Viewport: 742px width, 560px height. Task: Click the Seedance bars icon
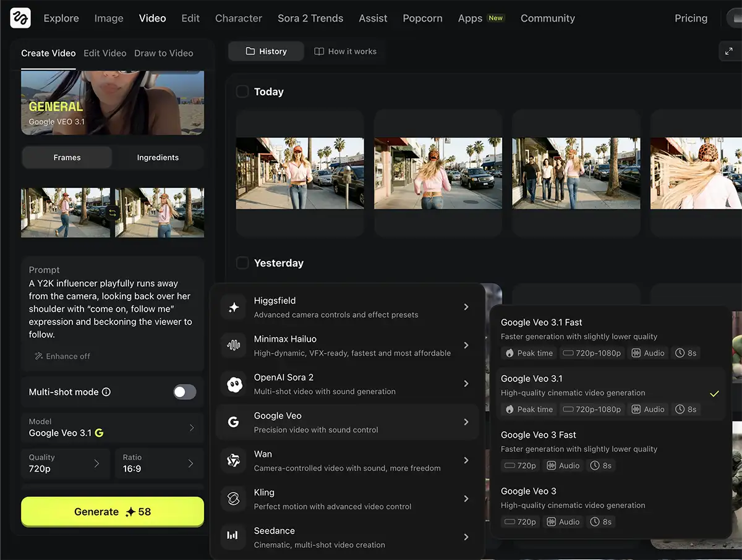pyautogui.click(x=234, y=537)
